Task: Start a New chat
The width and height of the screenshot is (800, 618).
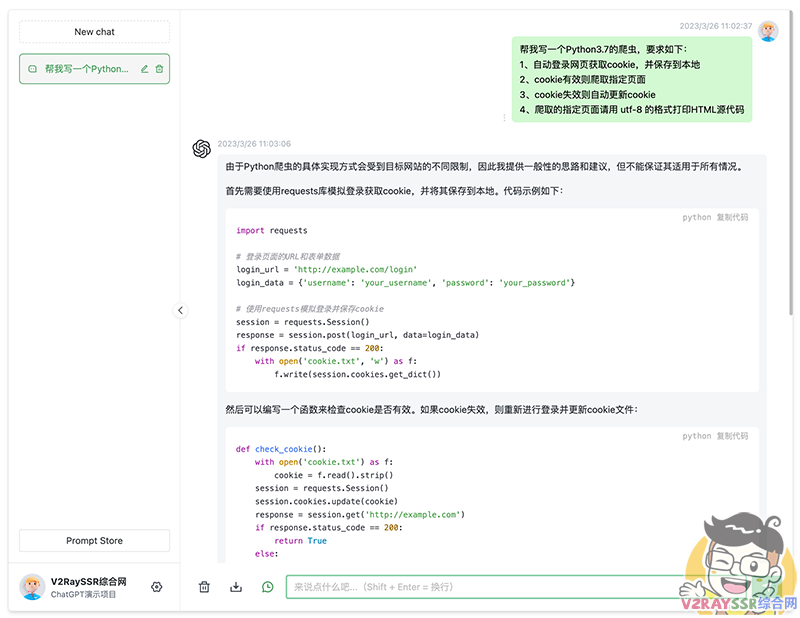Action: click(x=93, y=31)
